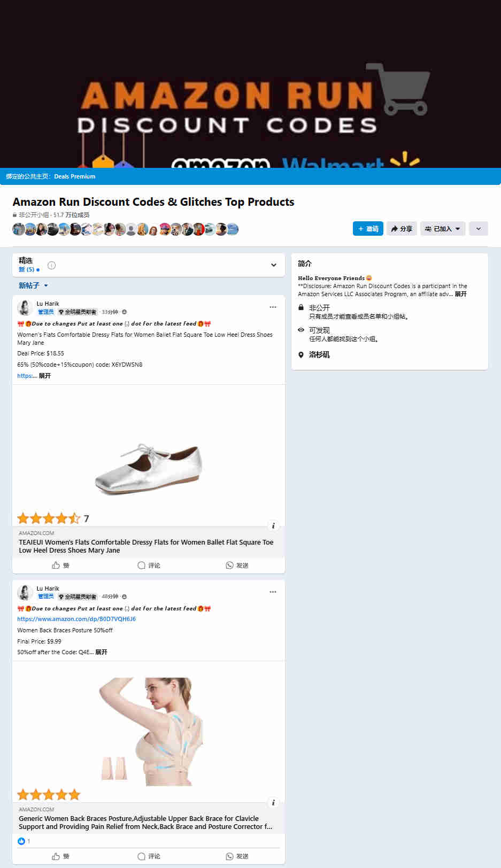Open the new posts sort dropdown
The image size is (501, 868).
click(33, 285)
